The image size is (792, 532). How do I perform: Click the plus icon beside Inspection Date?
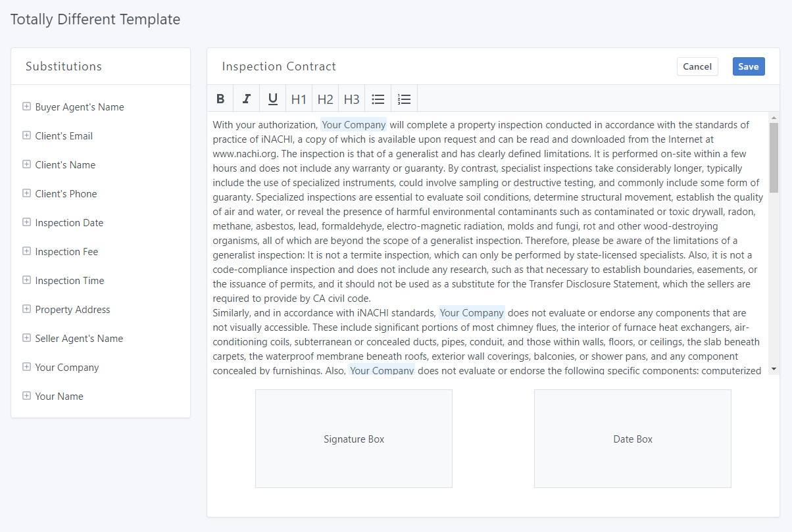point(27,222)
